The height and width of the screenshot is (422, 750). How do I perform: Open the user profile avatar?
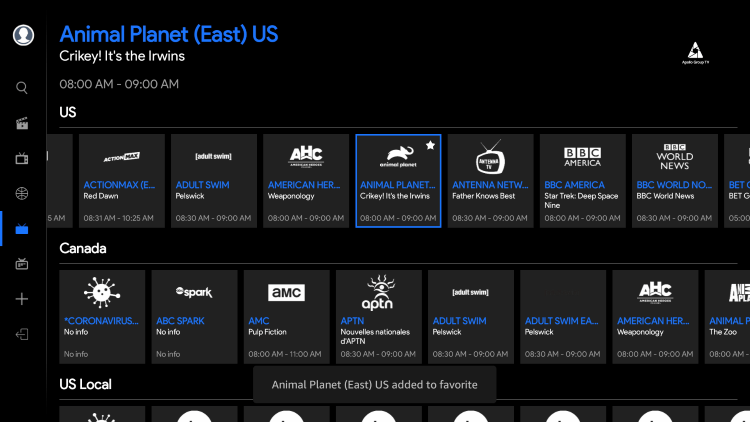(x=22, y=35)
